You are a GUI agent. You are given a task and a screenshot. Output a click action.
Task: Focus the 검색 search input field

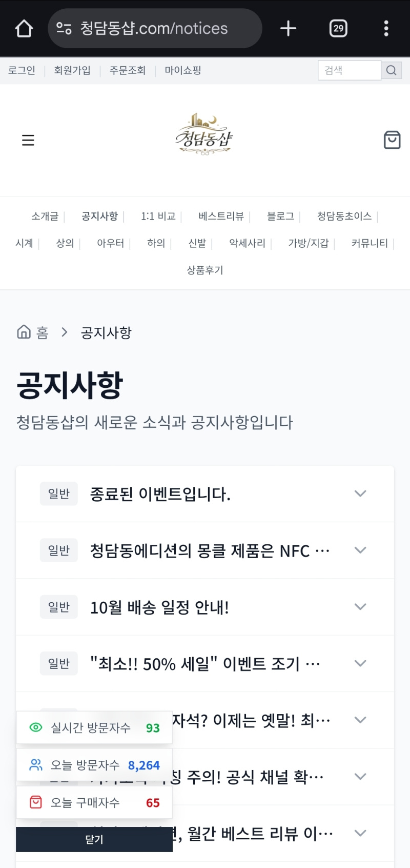349,70
